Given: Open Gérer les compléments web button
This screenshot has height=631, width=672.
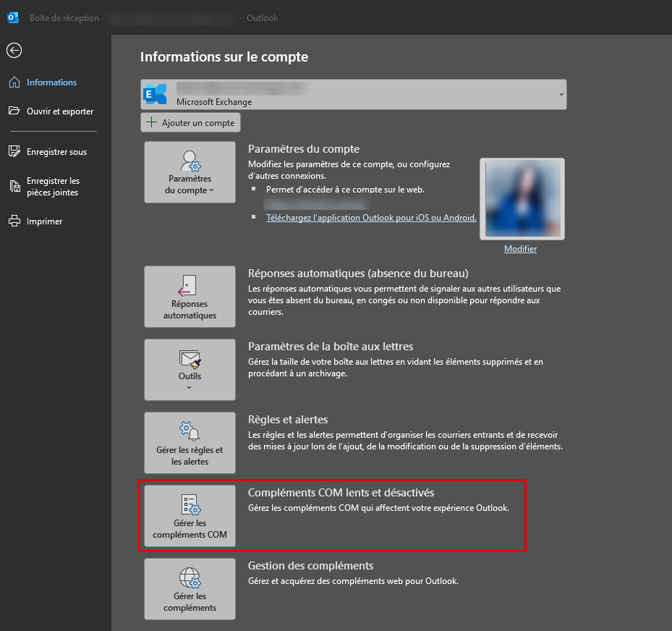Looking at the screenshot, I should pyautogui.click(x=190, y=589).
